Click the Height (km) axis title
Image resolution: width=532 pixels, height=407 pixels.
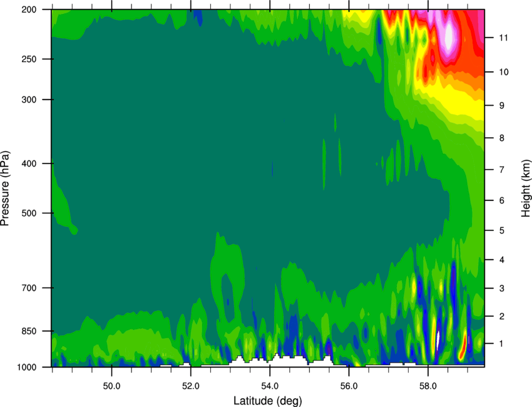[x=526, y=188]
